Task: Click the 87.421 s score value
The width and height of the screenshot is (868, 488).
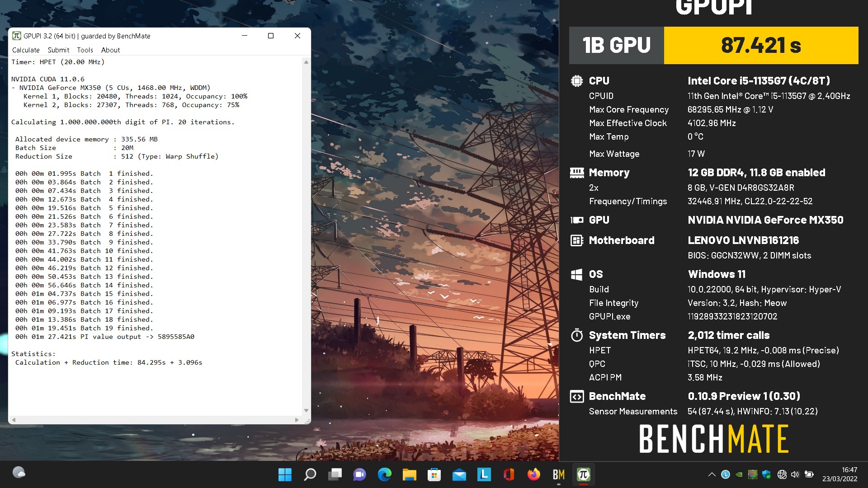Action: [x=761, y=45]
